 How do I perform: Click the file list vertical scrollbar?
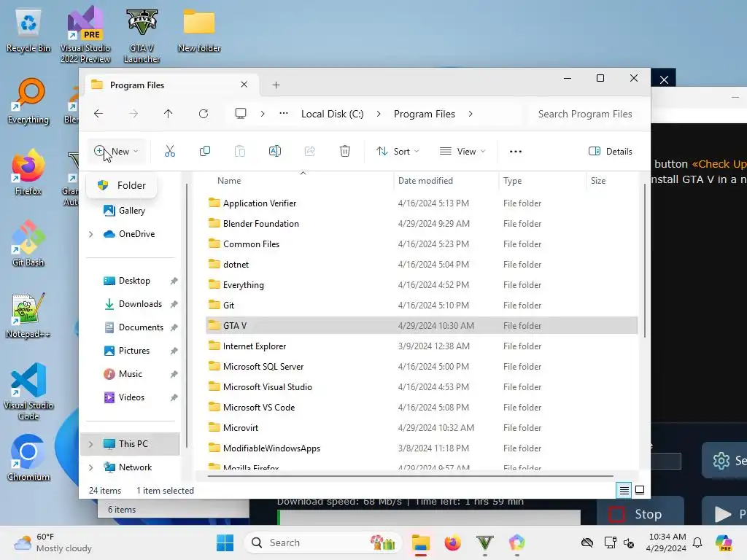pos(645,261)
